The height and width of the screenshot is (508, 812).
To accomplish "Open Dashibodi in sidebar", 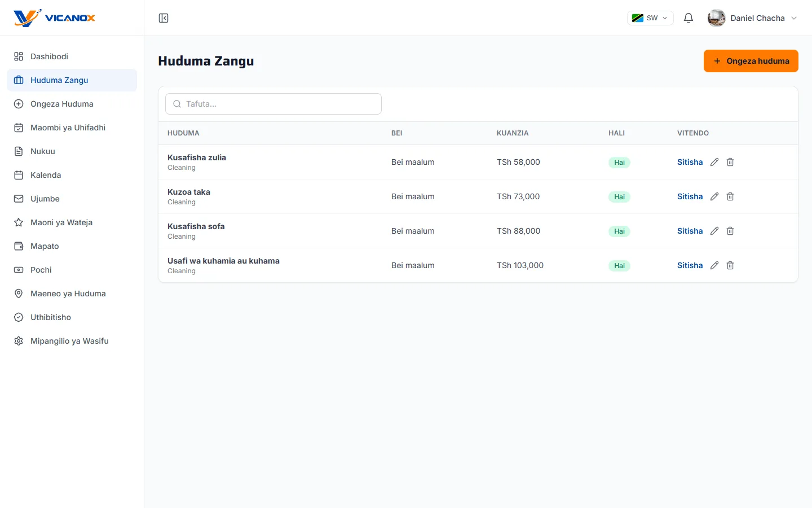I will [x=72, y=56].
